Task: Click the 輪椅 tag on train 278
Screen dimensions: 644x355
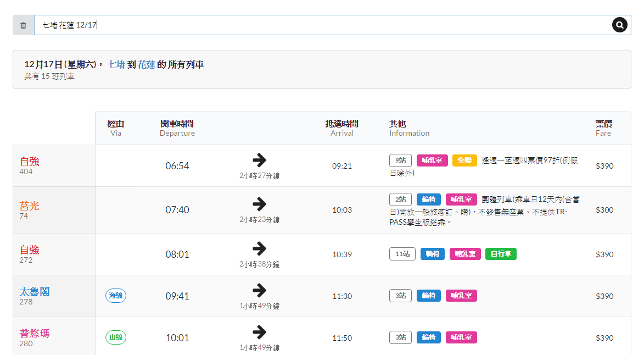Action: point(429,296)
